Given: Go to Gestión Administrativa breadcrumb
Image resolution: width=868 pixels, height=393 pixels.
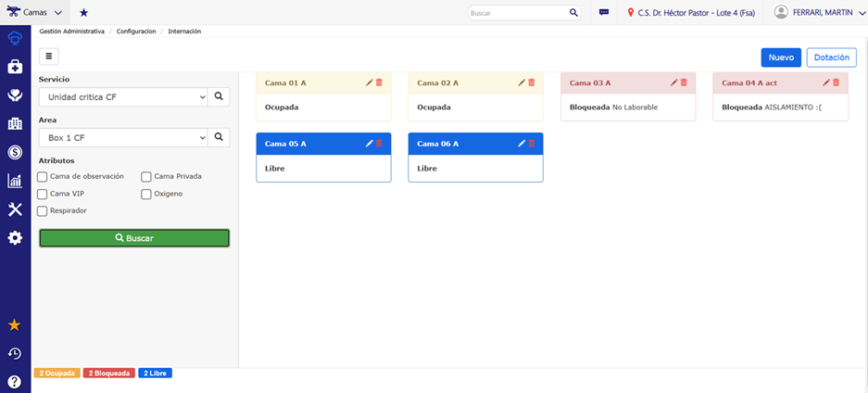Looking at the screenshot, I should [72, 32].
